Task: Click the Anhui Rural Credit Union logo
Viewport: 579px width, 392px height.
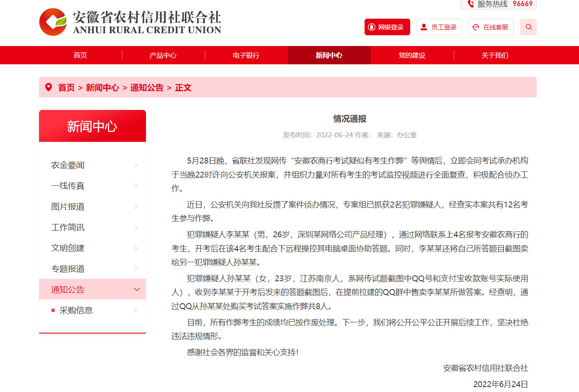Action: 130,22
